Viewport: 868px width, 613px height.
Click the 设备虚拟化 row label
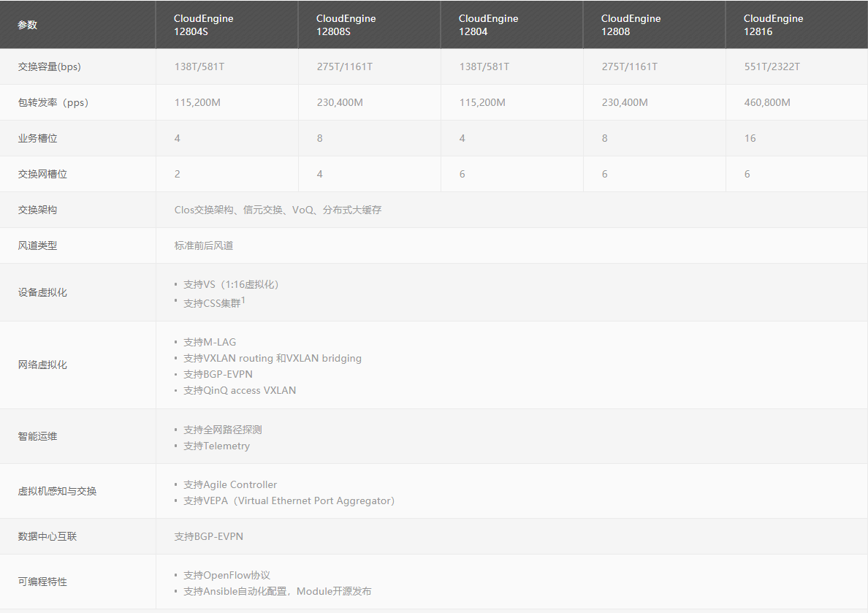click(42, 292)
